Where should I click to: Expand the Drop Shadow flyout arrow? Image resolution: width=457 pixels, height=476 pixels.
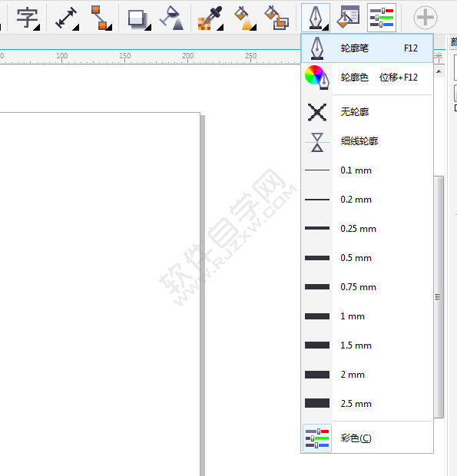tap(148, 28)
